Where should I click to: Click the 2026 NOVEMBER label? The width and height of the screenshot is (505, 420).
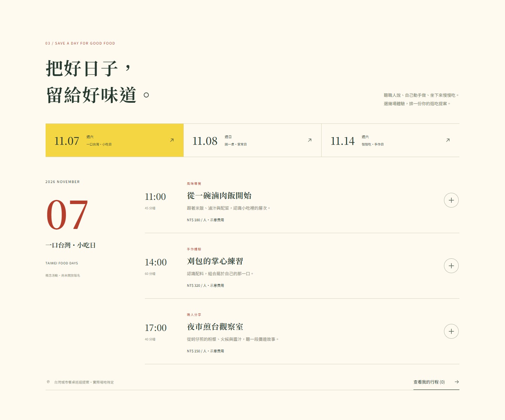[62, 182]
